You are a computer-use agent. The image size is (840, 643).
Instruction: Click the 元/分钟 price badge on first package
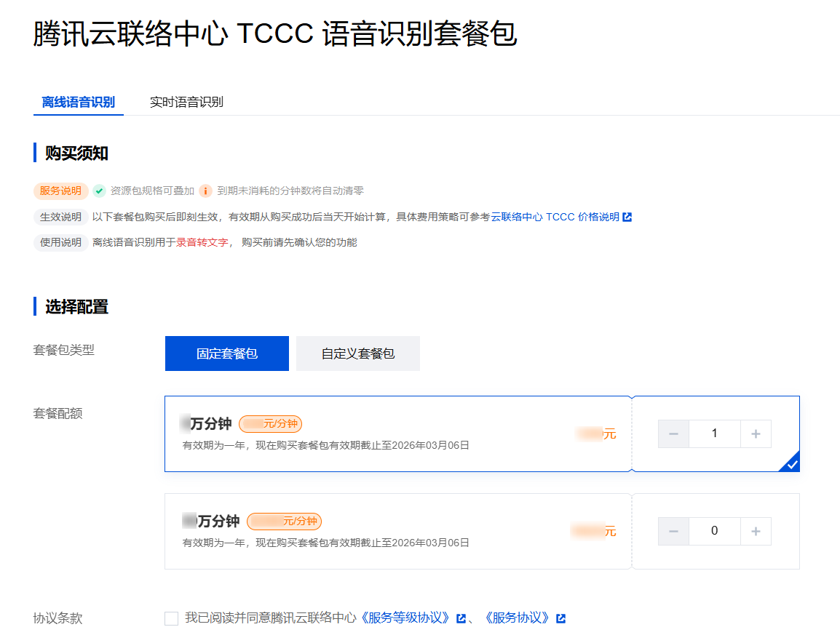(x=271, y=424)
